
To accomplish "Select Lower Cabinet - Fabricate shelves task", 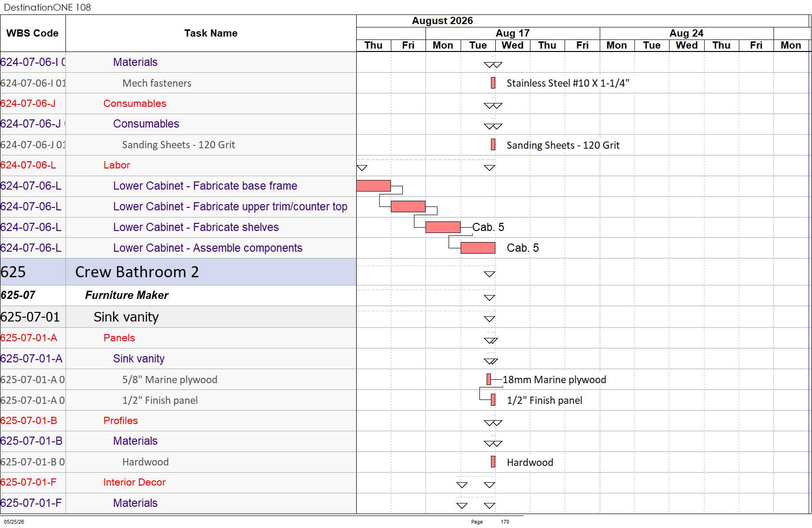I will (x=196, y=227).
